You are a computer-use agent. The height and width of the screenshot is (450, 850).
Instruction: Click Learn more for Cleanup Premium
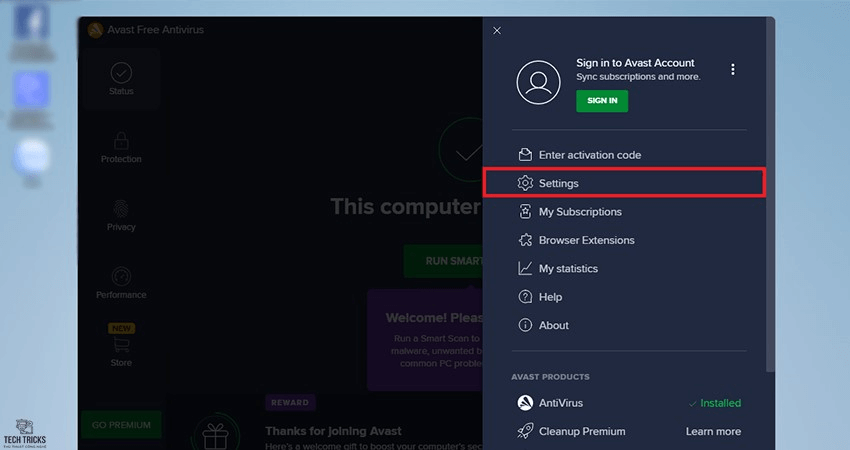click(713, 432)
